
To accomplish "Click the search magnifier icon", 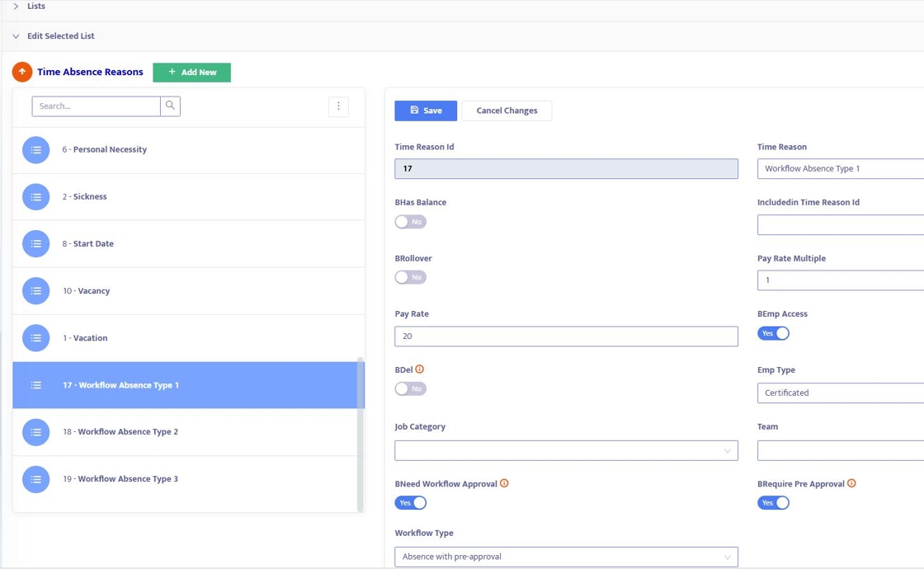I will click(170, 106).
